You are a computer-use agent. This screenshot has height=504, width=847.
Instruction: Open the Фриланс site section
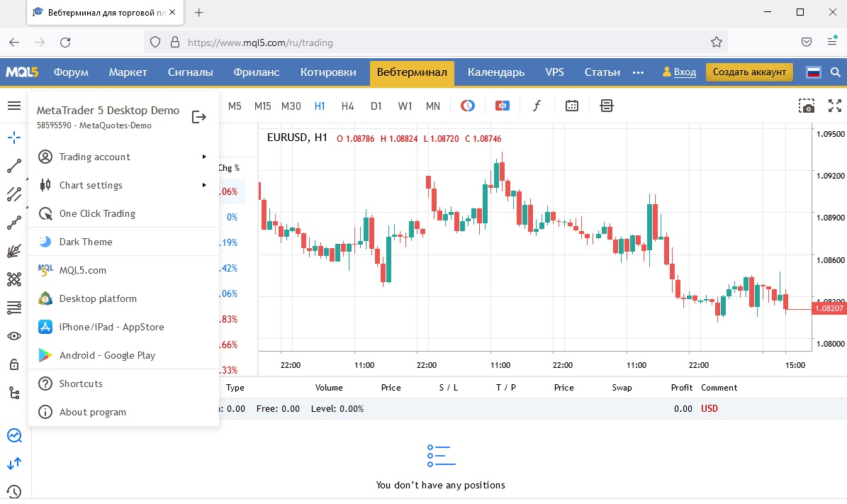[257, 72]
